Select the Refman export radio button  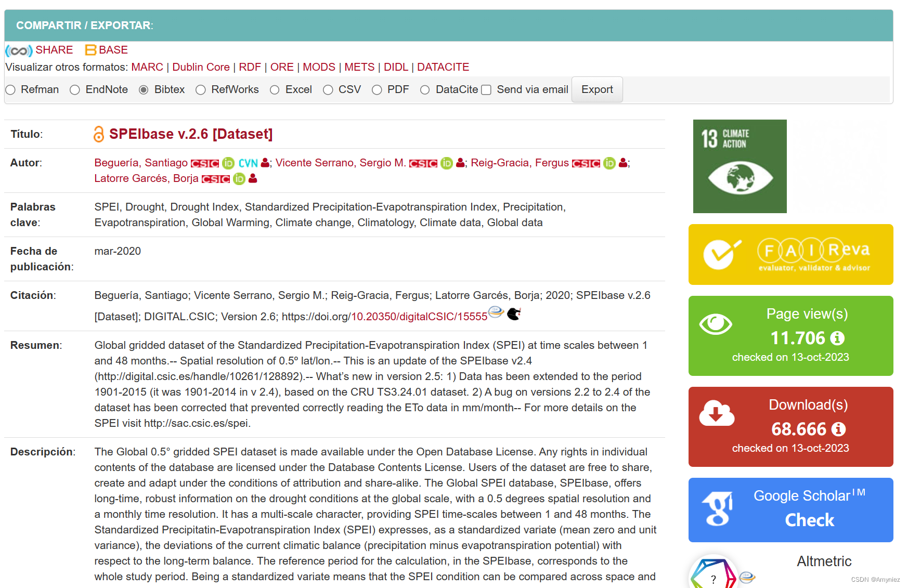tap(10, 89)
